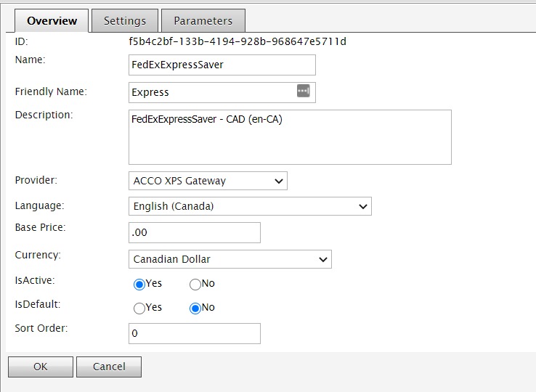
Task: Click the Description field label
Action: pyautogui.click(x=44, y=115)
